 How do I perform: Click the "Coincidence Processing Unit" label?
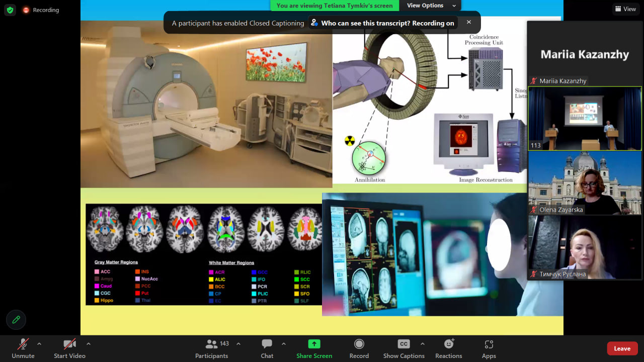tap(484, 40)
